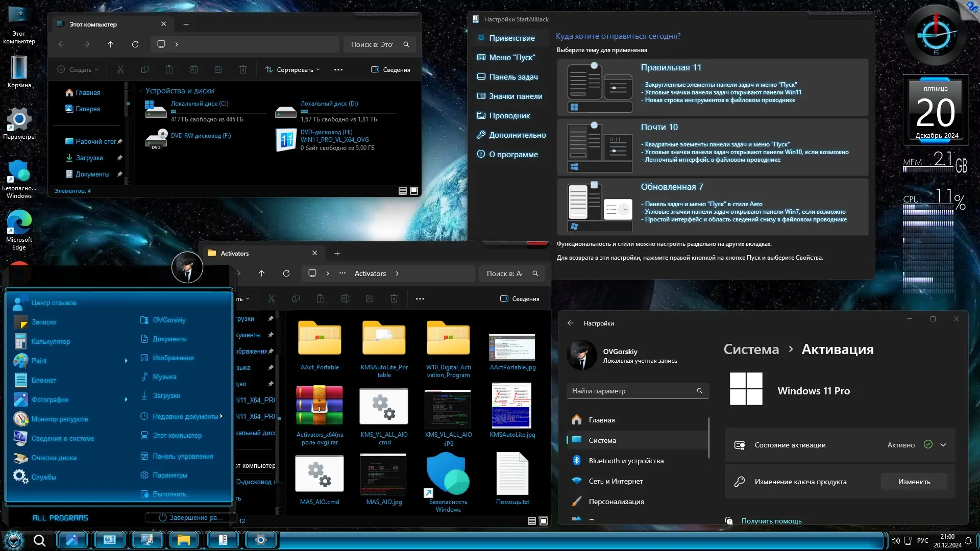Open MAS_AIO.cmd file icon

pyautogui.click(x=320, y=473)
